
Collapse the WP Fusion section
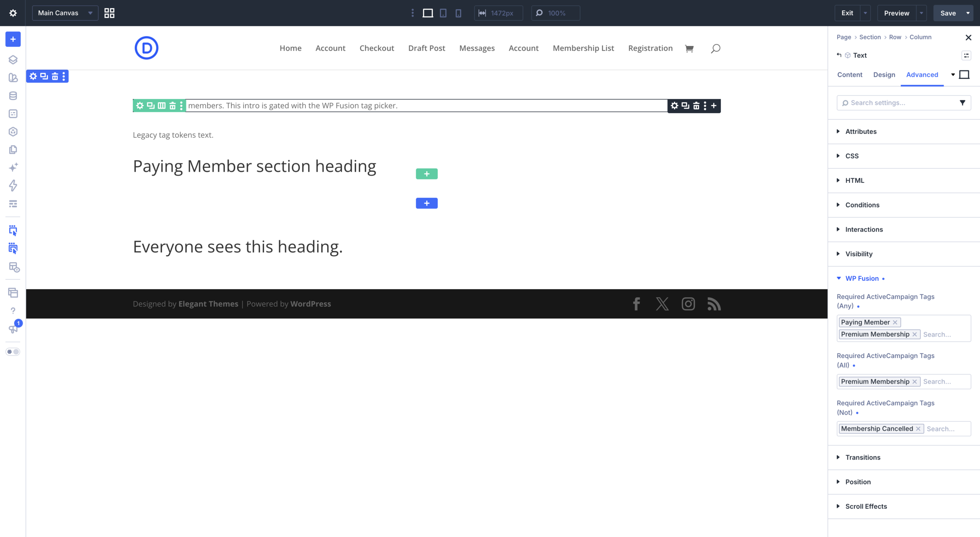click(861, 278)
